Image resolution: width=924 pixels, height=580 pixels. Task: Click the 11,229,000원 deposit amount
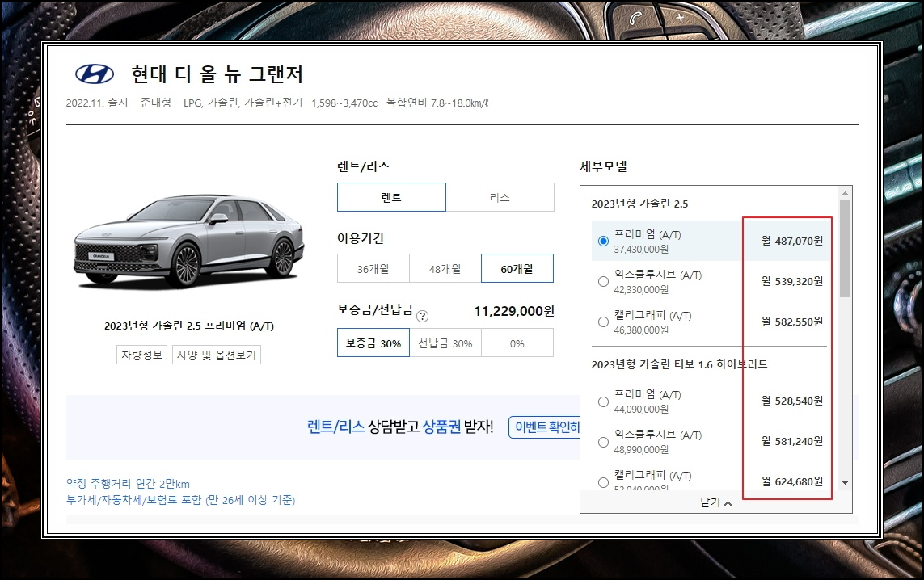(514, 312)
